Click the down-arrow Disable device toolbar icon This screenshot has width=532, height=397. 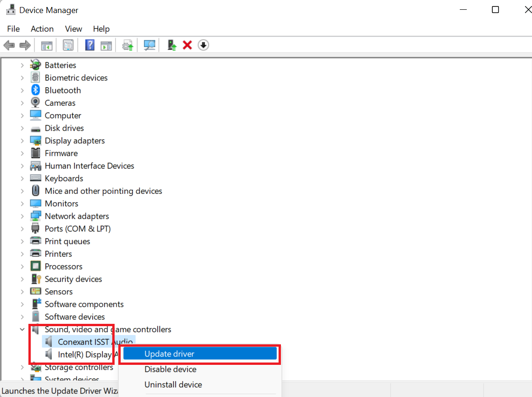(x=203, y=45)
